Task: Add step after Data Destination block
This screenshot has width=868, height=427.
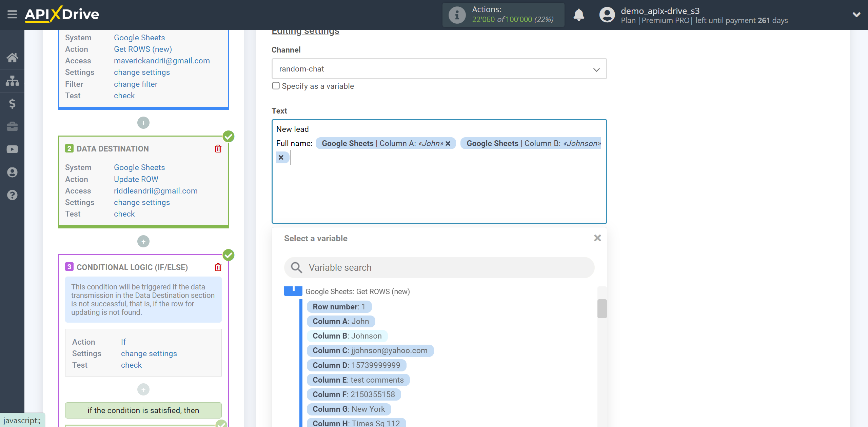Action: tap(143, 241)
